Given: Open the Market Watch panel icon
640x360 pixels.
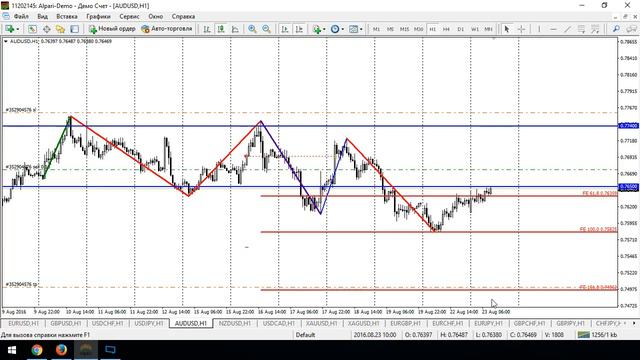Looking at the screenshot, I should (x=32, y=29).
